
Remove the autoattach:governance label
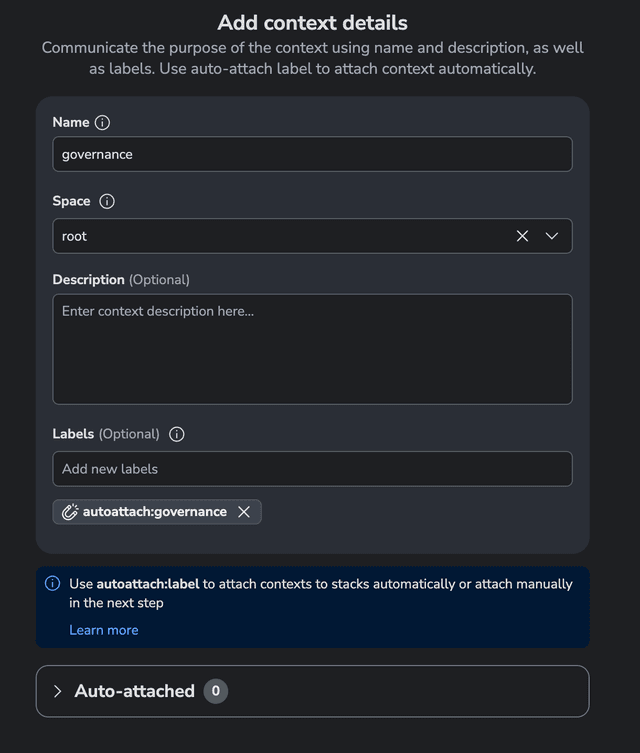244,512
